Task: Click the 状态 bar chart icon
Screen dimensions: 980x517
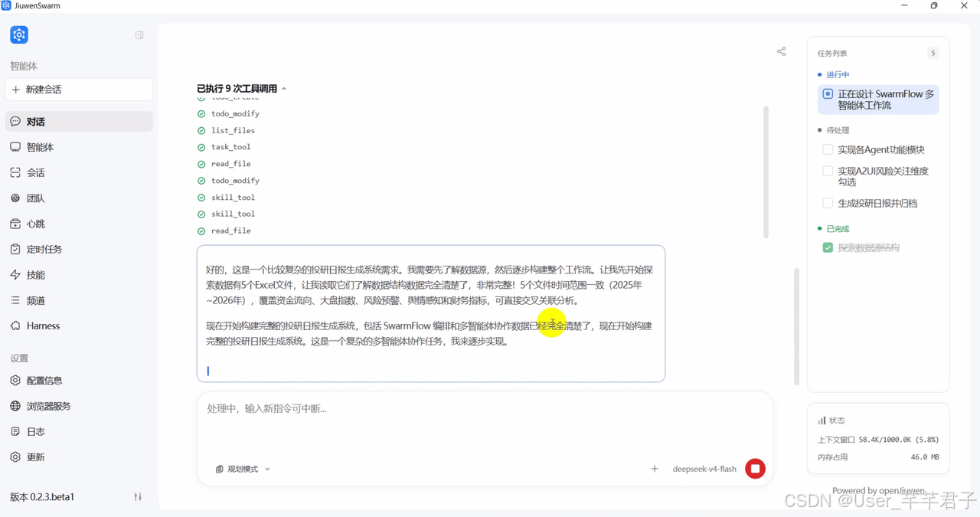Action: click(822, 420)
